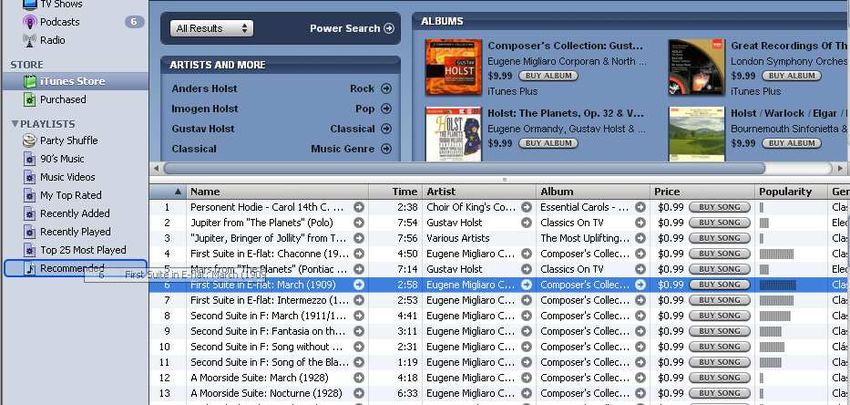Open Gustav Holst artist link
Image resolution: width=850 pixels, height=405 pixels.
tap(203, 129)
